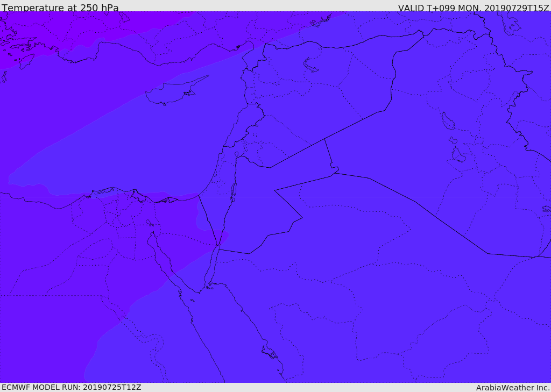Click the 'ECMWF MODEL RUN: 20190725T12Z' text
The width and height of the screenshot is (551, 392).
point(72,387)
